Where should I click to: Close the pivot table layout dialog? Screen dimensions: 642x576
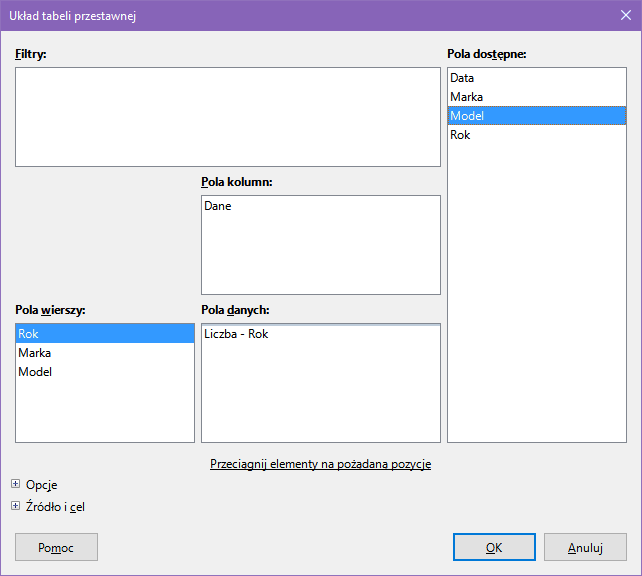pyautogui.click(x=624, y=16)
